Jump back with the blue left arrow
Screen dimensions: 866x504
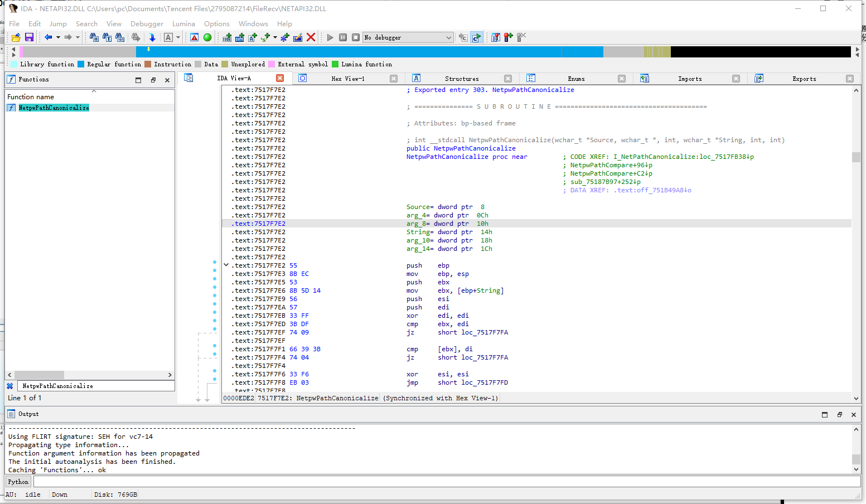(x=49, y=37)
